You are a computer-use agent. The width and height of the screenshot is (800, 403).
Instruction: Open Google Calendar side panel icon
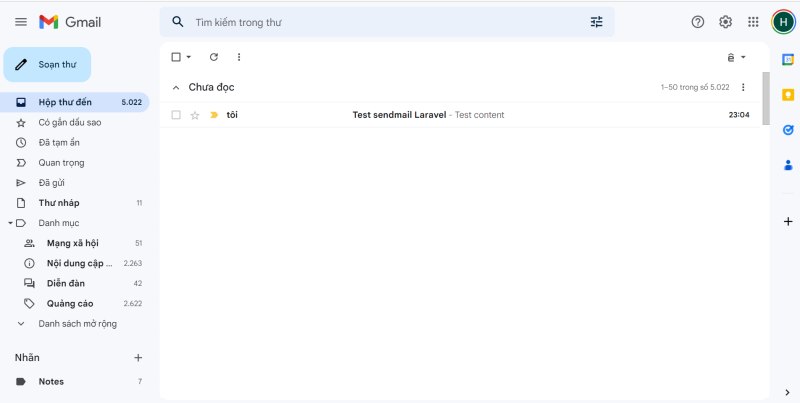[x=788, y=60]
